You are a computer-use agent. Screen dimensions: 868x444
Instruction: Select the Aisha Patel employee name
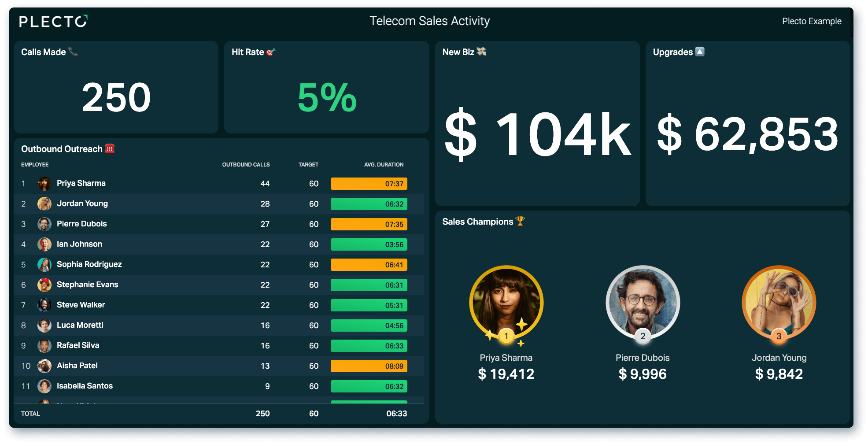tap(77, 366)
